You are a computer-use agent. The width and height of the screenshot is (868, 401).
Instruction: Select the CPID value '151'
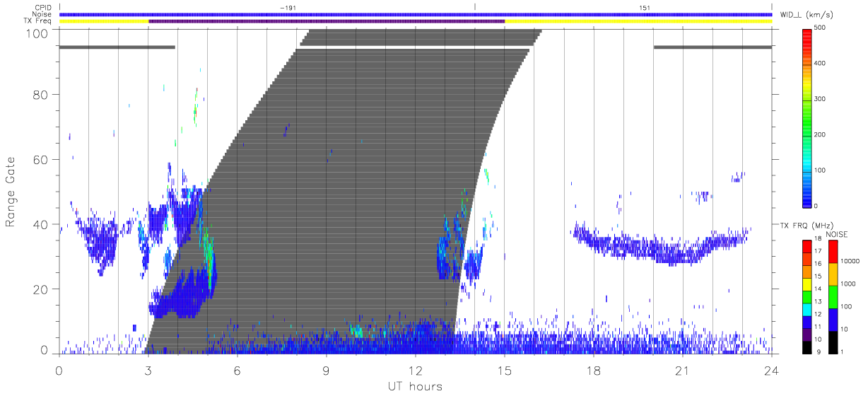click(645, 7)
